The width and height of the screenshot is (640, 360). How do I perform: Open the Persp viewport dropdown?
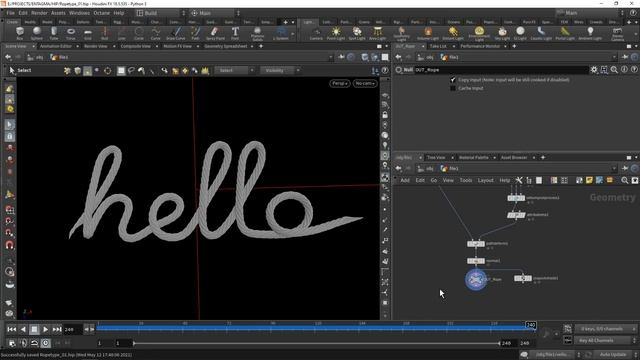[340, 83]
